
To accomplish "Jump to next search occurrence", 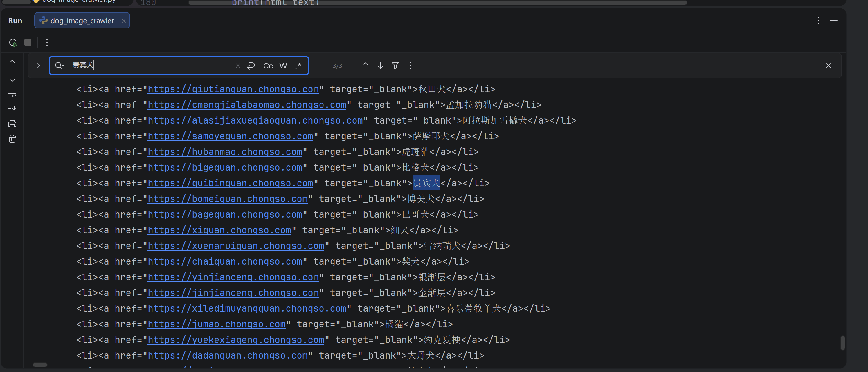I will coord(380,65).
